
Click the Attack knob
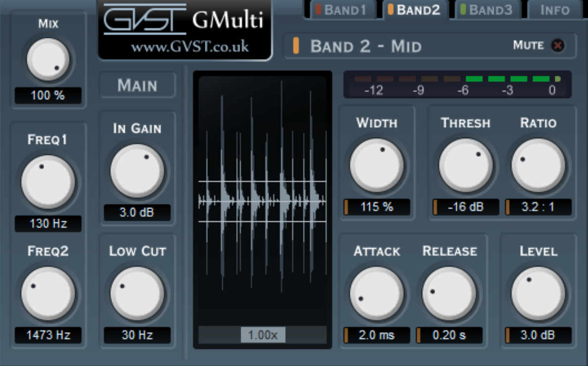point(377,294)
